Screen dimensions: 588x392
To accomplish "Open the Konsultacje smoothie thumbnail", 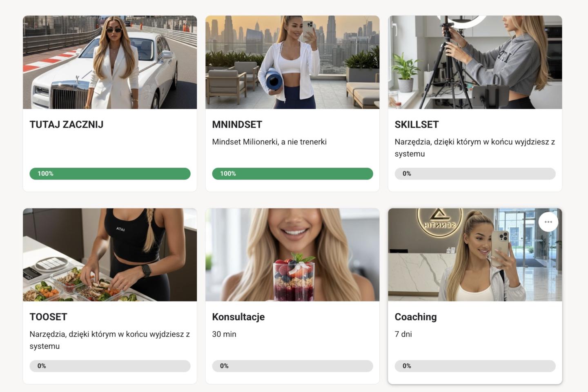I will click(292, 255).
